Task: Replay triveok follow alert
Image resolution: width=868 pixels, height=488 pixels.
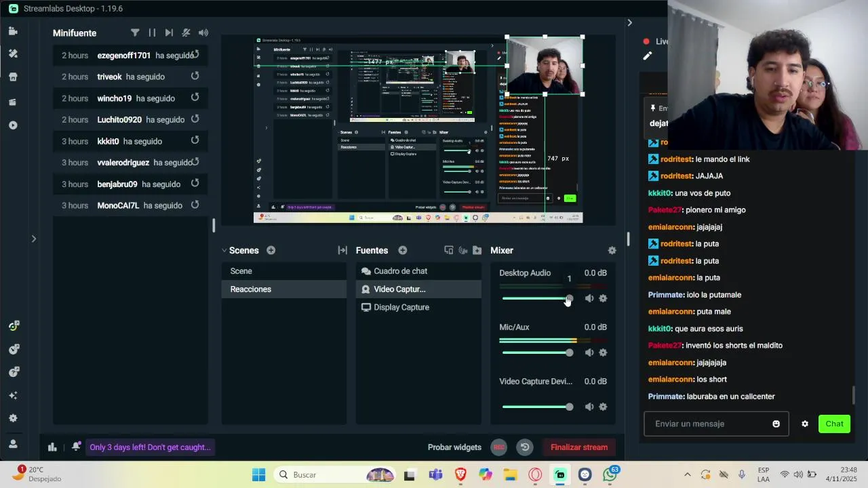Action: pos(195,76)
